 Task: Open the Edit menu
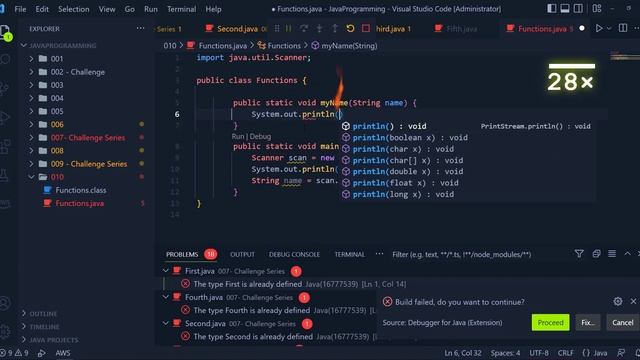pyautogui.click(x=42, y=9)
